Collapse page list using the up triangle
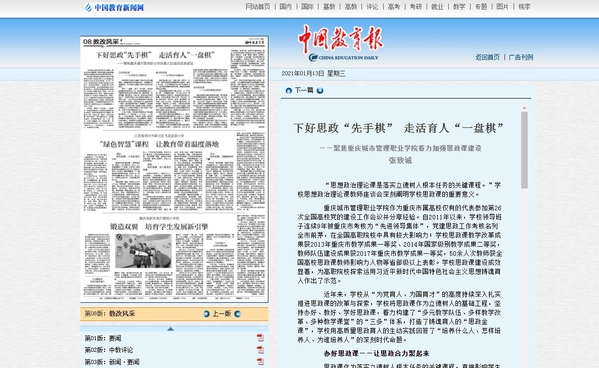Screen dimensions: 599x368 click(x=170, y=329)
